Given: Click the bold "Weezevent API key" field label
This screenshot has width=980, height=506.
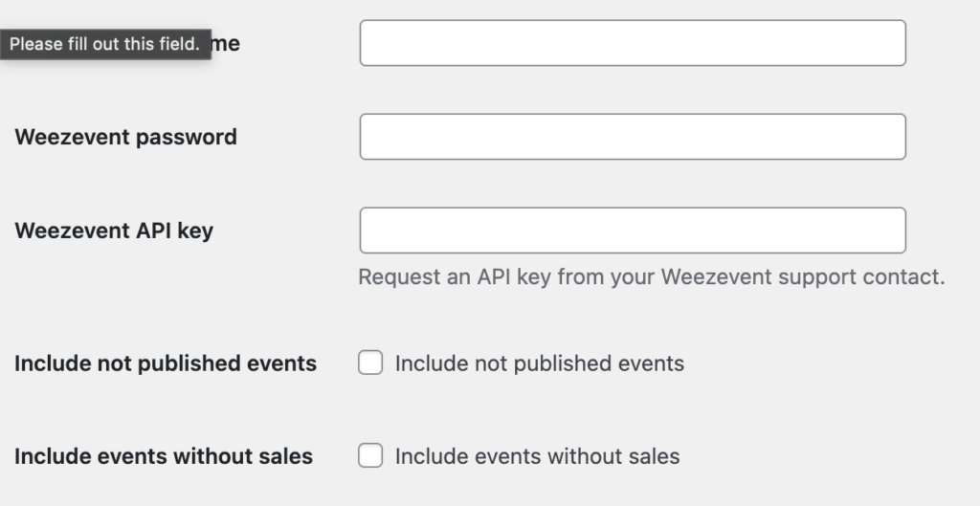Looking at the screenshot, I should point(114,231).
